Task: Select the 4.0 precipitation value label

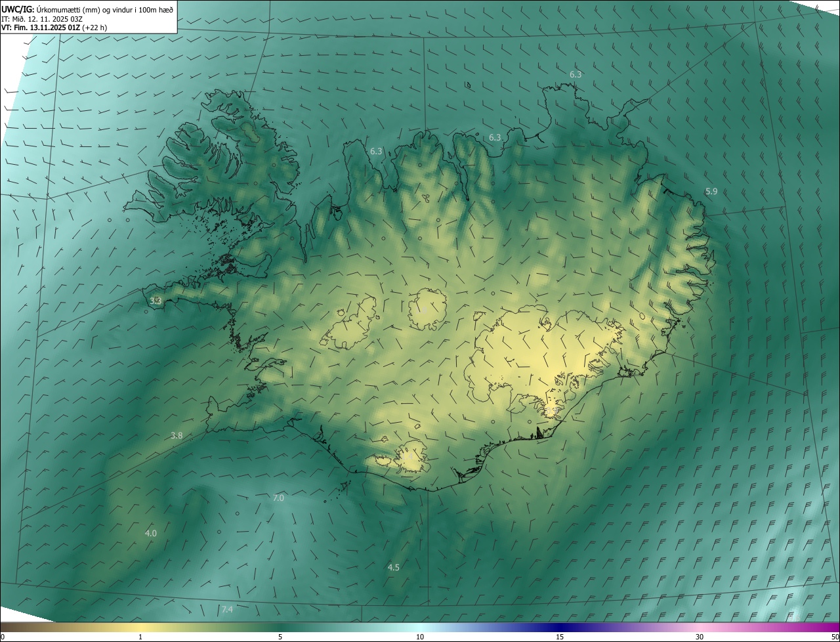Action: coord(151,533)
